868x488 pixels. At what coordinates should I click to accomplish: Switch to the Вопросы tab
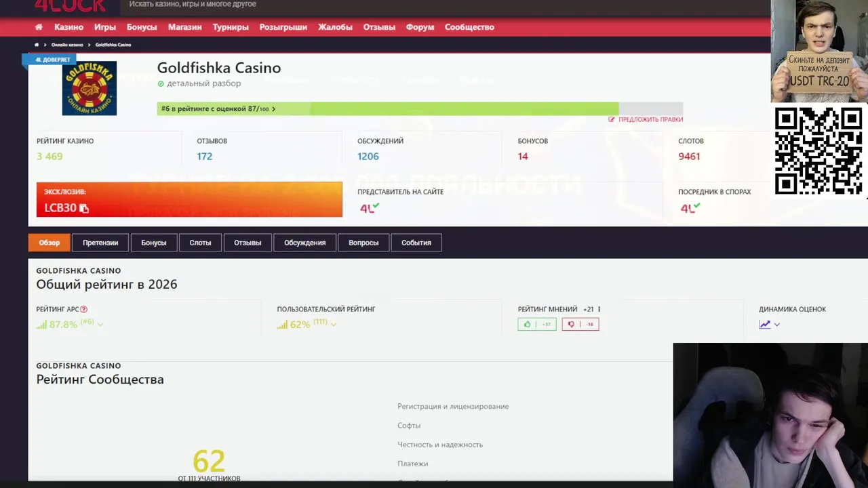[363, 243]
